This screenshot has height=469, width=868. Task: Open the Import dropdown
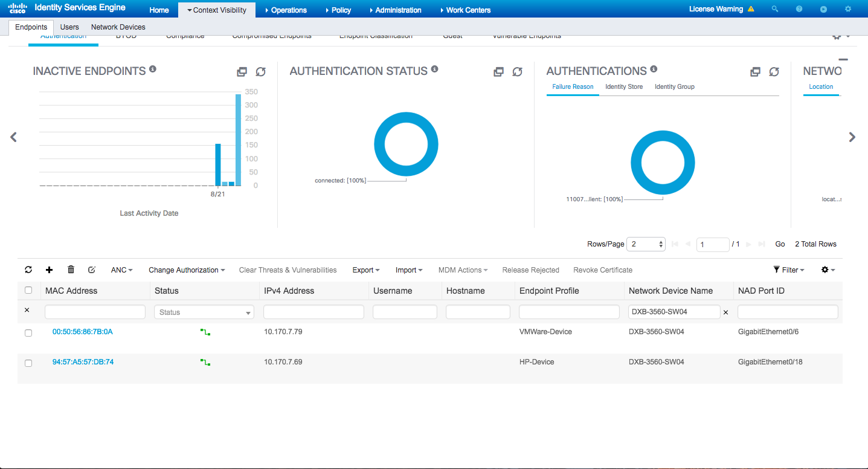(x=409, y=270)
